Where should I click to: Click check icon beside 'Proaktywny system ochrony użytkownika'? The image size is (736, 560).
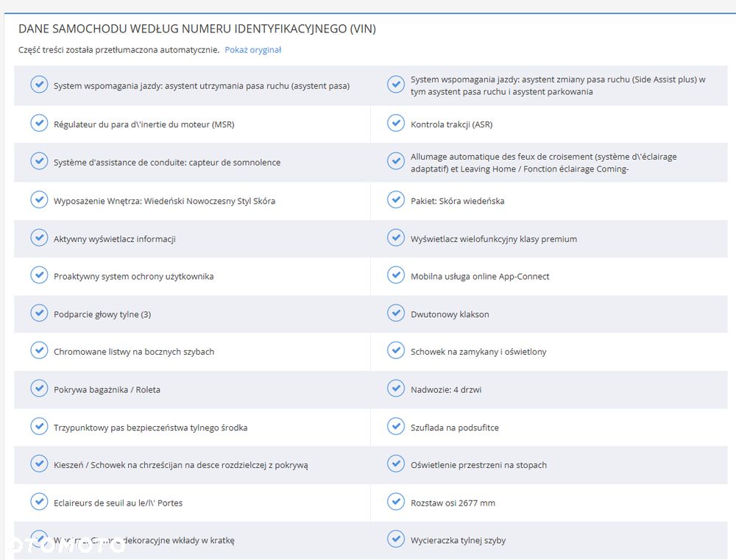coord(40,275)
